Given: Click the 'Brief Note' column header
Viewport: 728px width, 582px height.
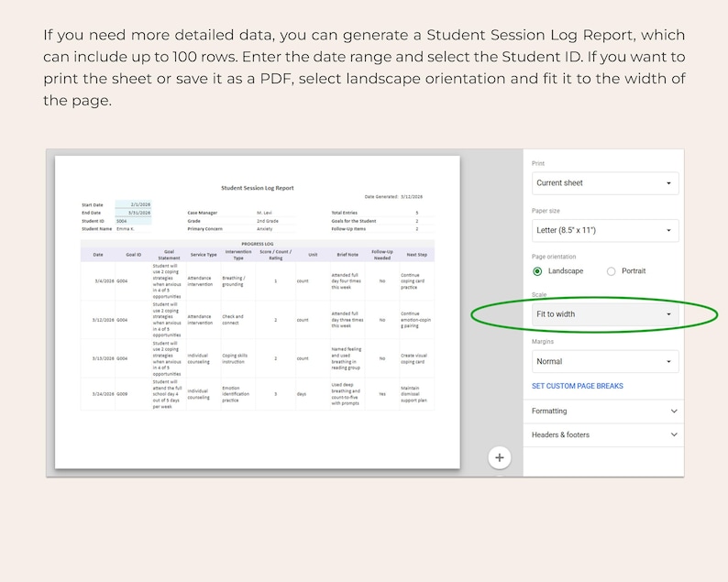Looking at the screenshot, I should pyautogui.click(x=347, y=255).
